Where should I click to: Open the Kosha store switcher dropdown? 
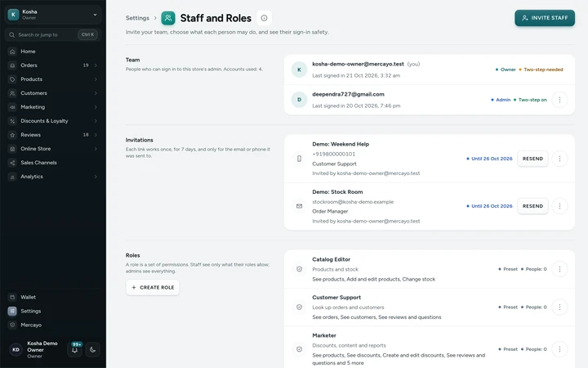[x=53, y=15]
